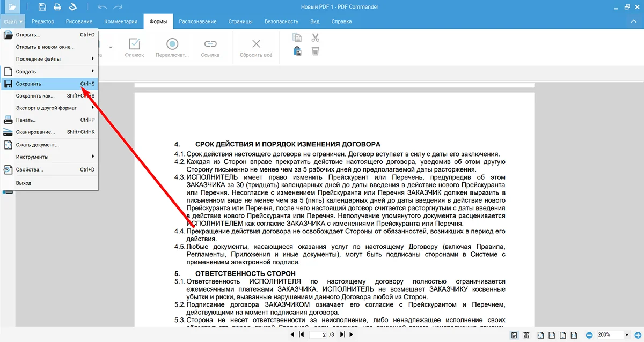This screenshot has height=342, width=644.
Task: Undo the last action
Action: [x=103, y=7]
